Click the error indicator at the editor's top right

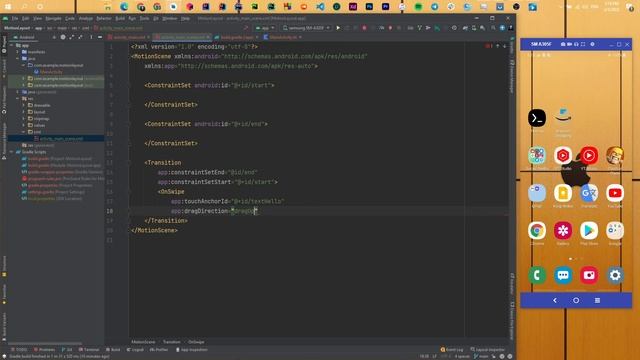pyautogui.click(x=489, y=46)
